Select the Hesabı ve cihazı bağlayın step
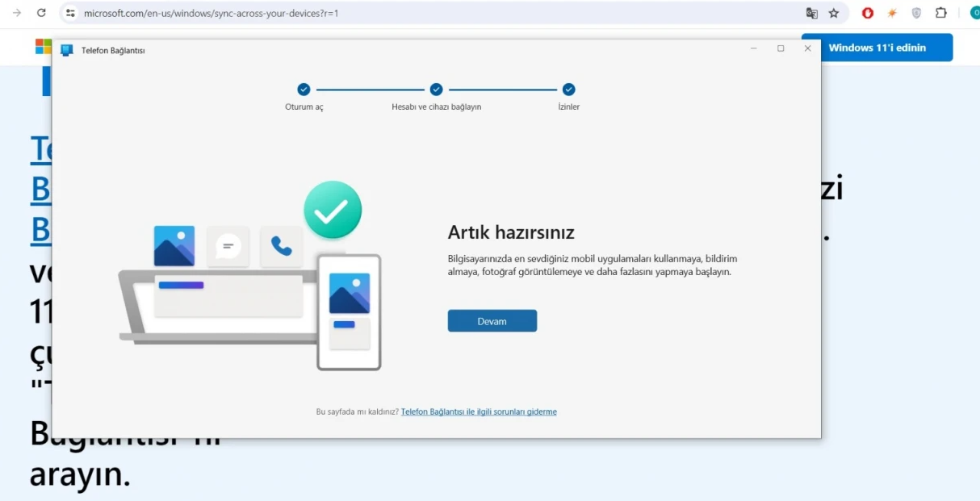This screenshot has width=980, height=501. 436,90
